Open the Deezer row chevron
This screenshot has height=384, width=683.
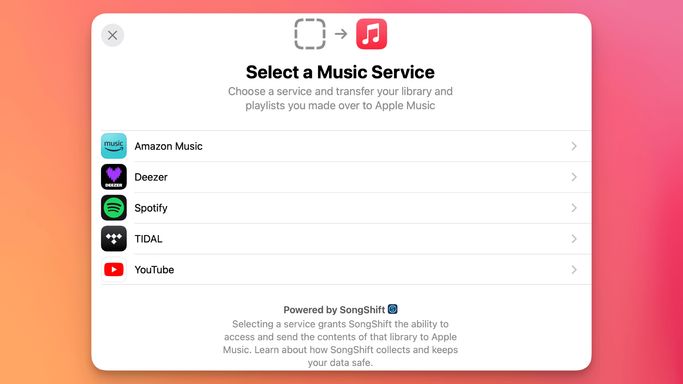tap(574, 177)
